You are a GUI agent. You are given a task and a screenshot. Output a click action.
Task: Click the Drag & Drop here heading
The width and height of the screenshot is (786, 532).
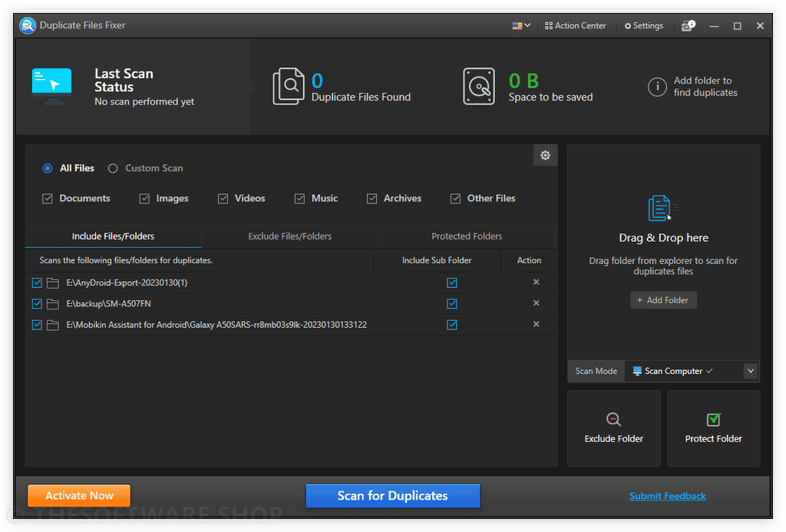point(663,238)
